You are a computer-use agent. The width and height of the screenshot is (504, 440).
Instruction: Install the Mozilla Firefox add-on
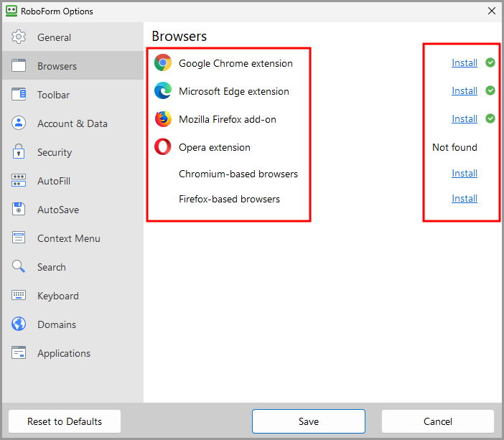coord(464,118)
